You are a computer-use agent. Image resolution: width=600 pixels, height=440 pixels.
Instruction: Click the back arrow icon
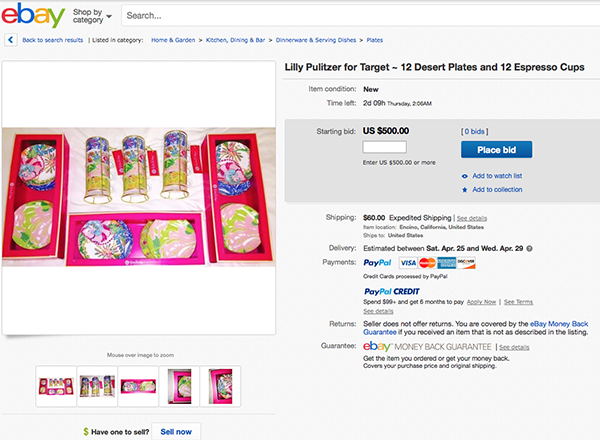[12, 40]
